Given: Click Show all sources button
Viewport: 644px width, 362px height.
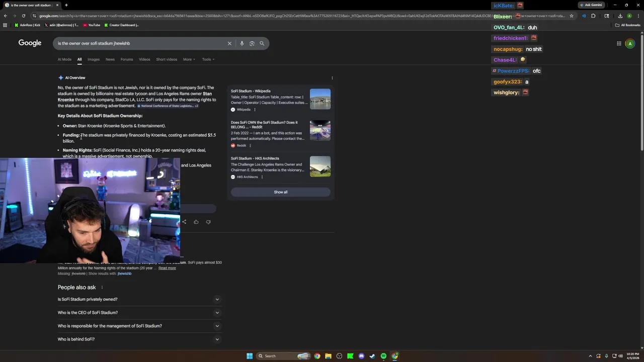Looking at the screenshot, I should point(281,192).
